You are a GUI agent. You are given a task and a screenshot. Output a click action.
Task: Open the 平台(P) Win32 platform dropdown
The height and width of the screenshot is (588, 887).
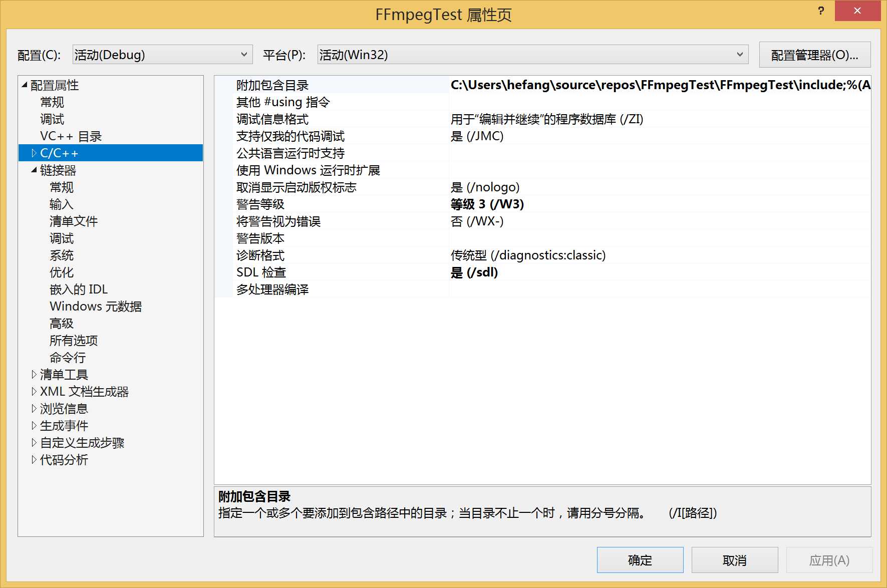click(533, 55)
